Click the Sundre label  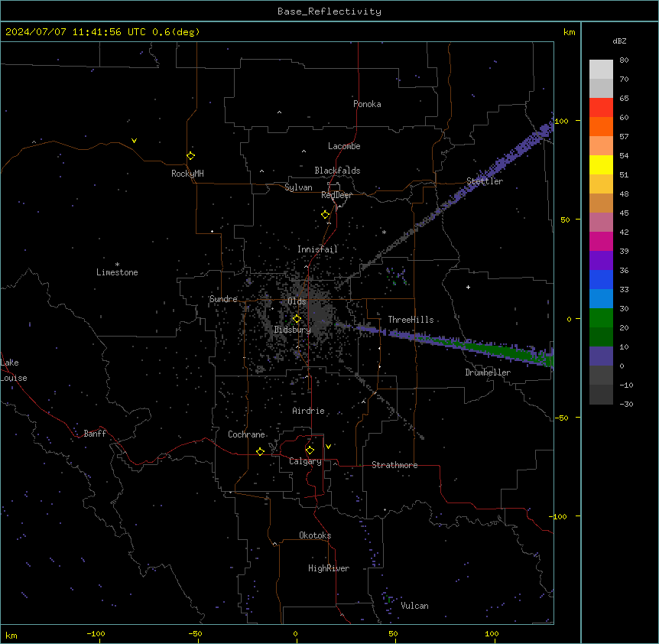(x=223, y=299)
